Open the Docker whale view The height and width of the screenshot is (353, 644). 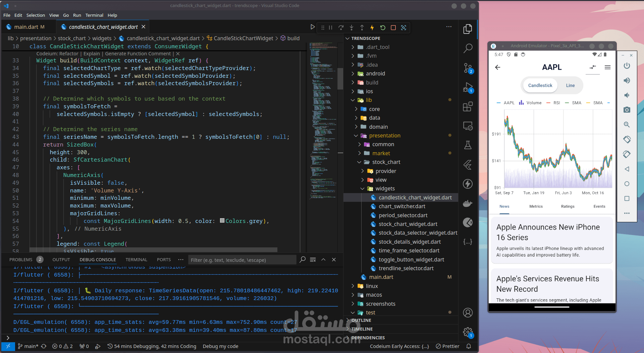468,203
